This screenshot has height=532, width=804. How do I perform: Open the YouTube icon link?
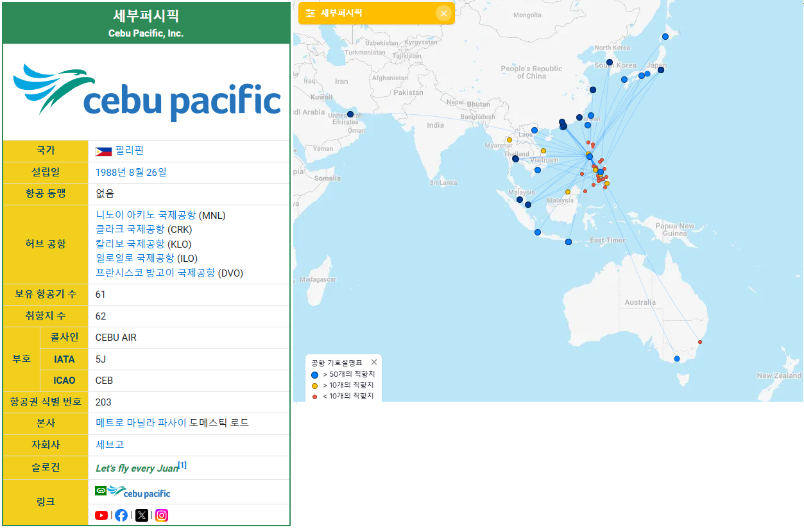pyautogui.click(x=101, y=515)
